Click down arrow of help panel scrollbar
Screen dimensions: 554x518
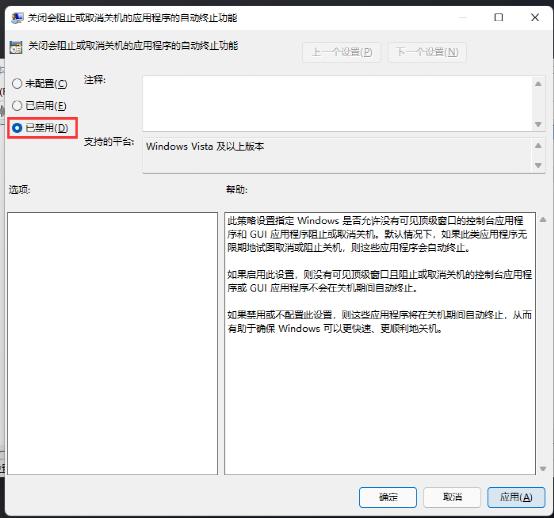point(543,469)
